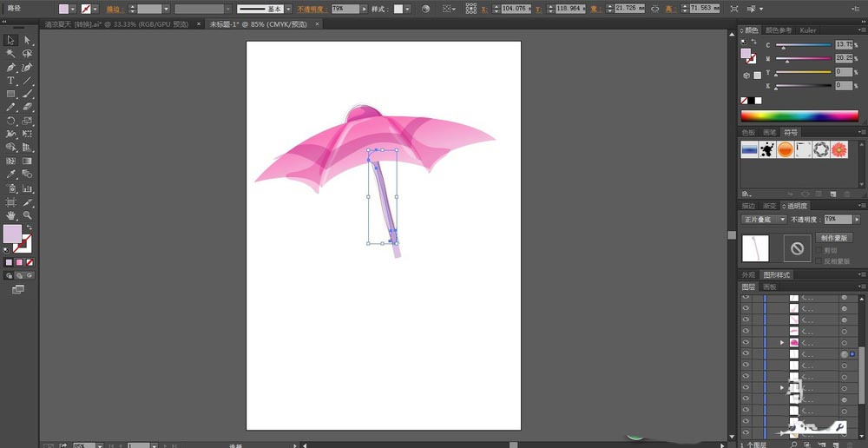This screenshot has width=868, height=448.
Task: Pick the Eyedropper tool
Action: [10, 174]
